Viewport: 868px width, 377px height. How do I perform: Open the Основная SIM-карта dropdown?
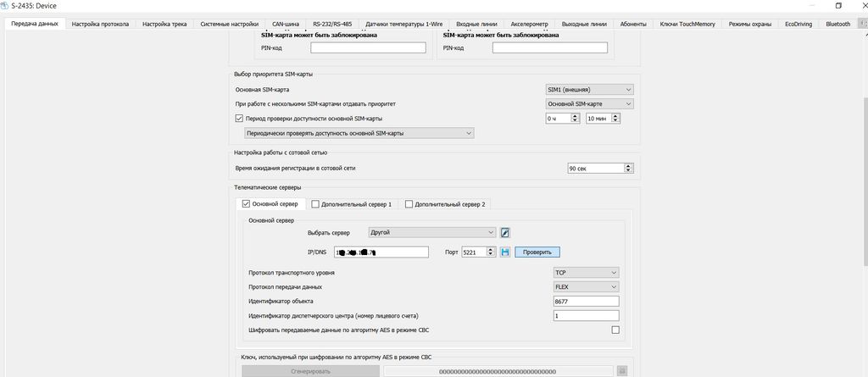click(x=589, y=90)
